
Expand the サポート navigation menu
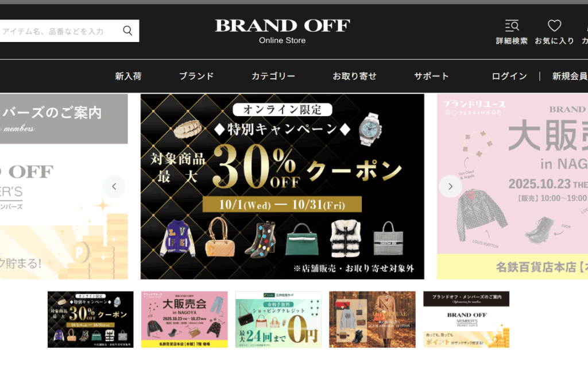tap(431, 76)
